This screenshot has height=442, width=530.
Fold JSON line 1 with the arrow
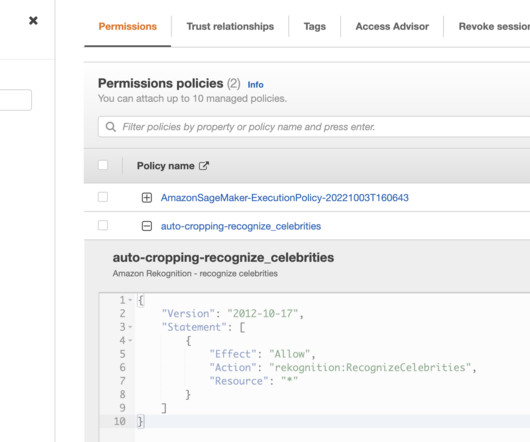(x=130, y=300)
